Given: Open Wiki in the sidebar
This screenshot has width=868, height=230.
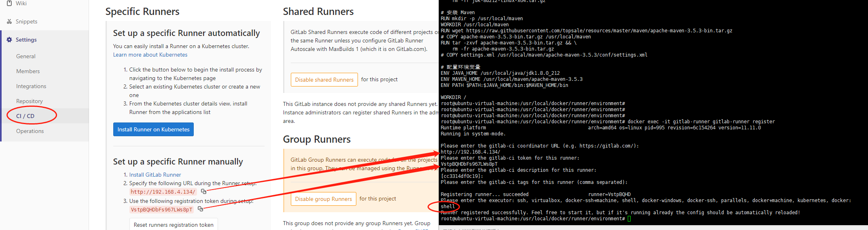Looking at the screenshot, I should [x=21, y=3].
